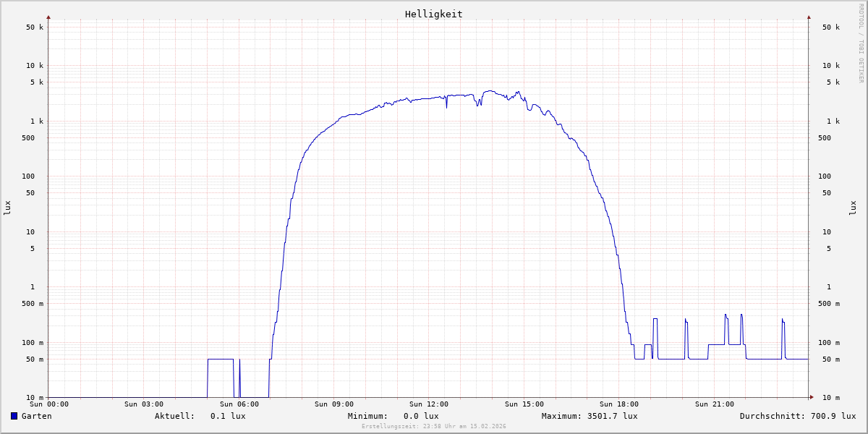Click the blue Garten legend color square
The width and height of the screenshot is (868, 434).
(14, 416)
